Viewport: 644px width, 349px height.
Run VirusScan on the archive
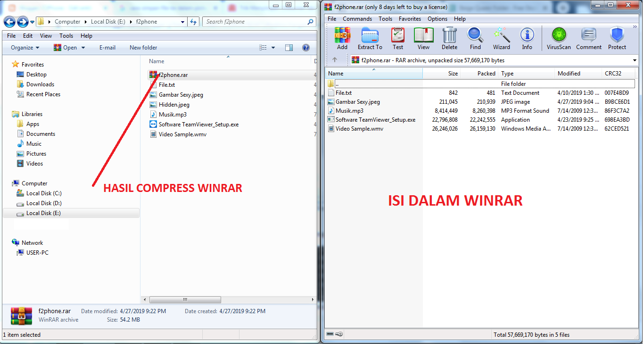(x=559, y=38)
